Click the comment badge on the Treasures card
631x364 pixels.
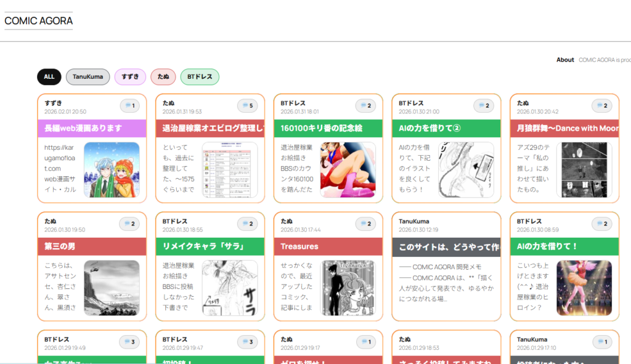365,224
